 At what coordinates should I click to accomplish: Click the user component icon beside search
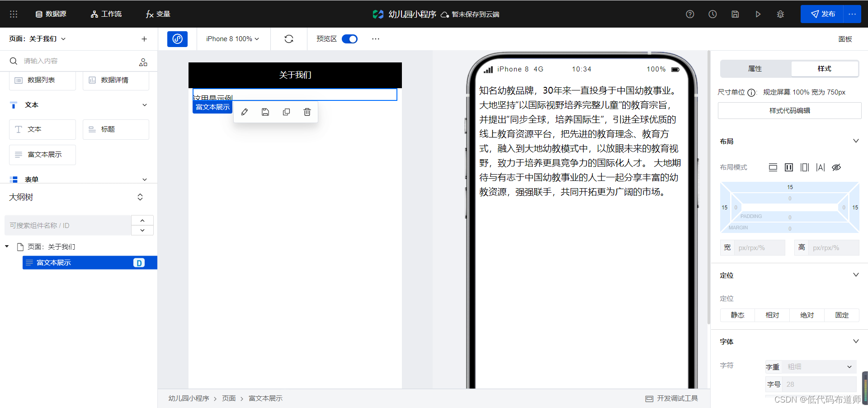[143, 62]
